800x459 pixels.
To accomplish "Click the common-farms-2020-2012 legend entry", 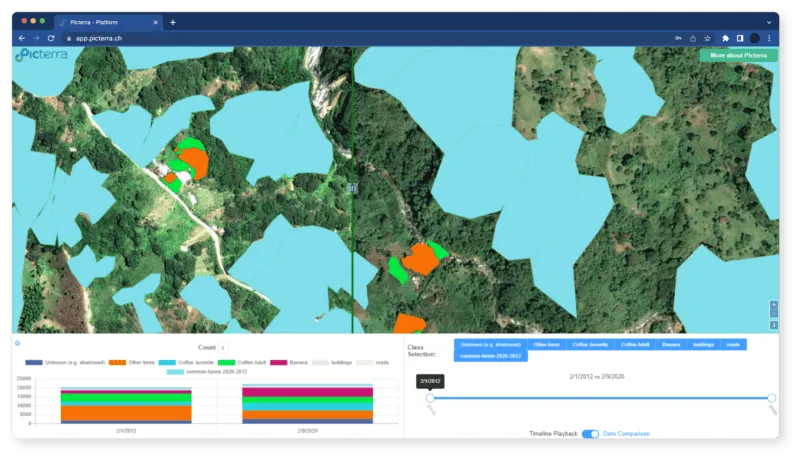I will (207, 372).
